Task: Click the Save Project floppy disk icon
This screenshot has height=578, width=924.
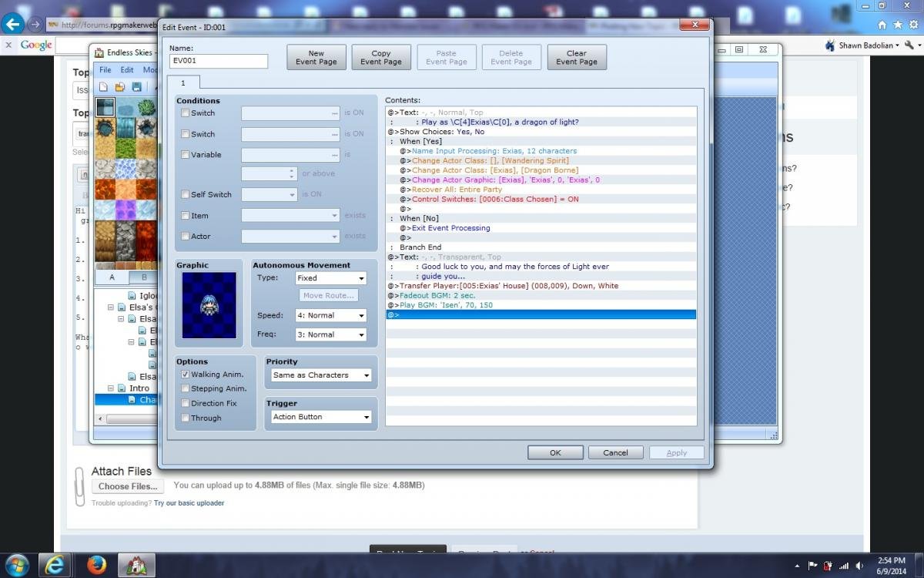Action: pyautogui.click(x=137, y=87)
